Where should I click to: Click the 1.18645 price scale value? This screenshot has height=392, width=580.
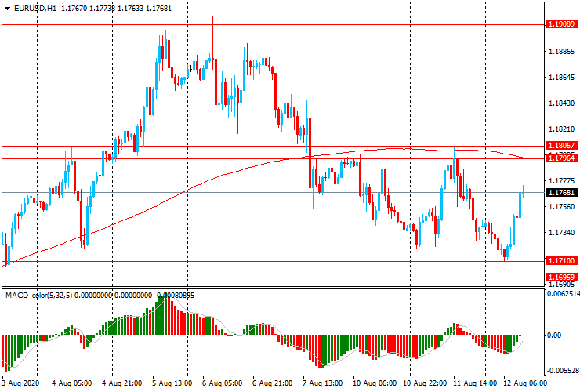pos(561,78)
